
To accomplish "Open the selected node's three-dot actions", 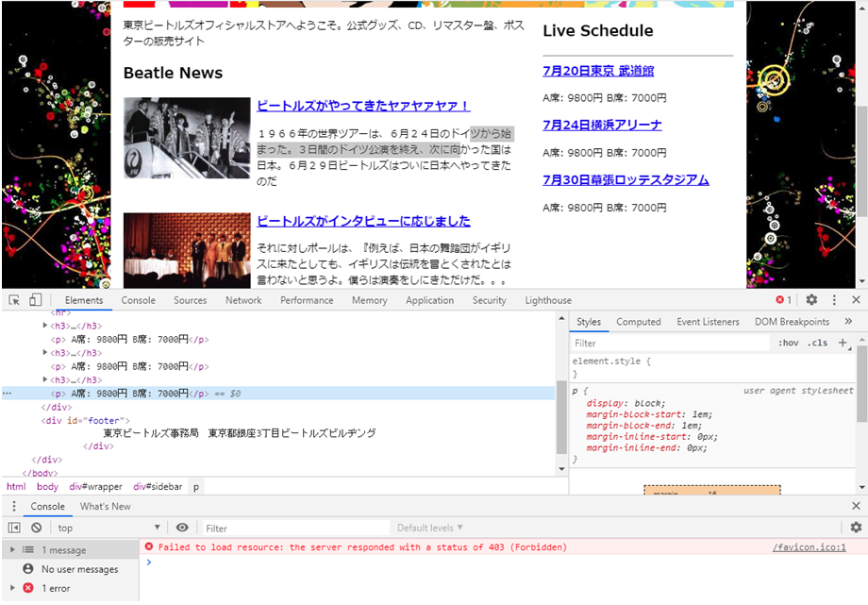I will pyautogui.click(x=7, y=394).
